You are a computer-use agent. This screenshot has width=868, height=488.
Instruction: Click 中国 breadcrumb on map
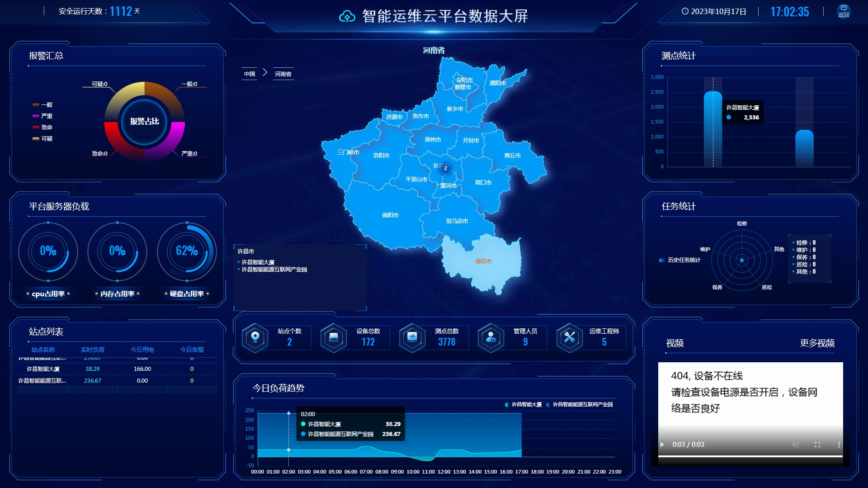(250, 74)
